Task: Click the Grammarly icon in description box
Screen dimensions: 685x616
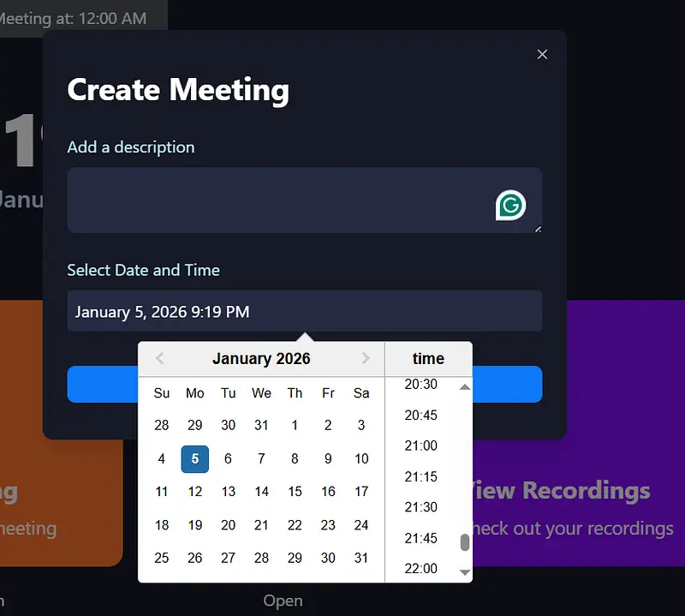Action: click(510, 205)
